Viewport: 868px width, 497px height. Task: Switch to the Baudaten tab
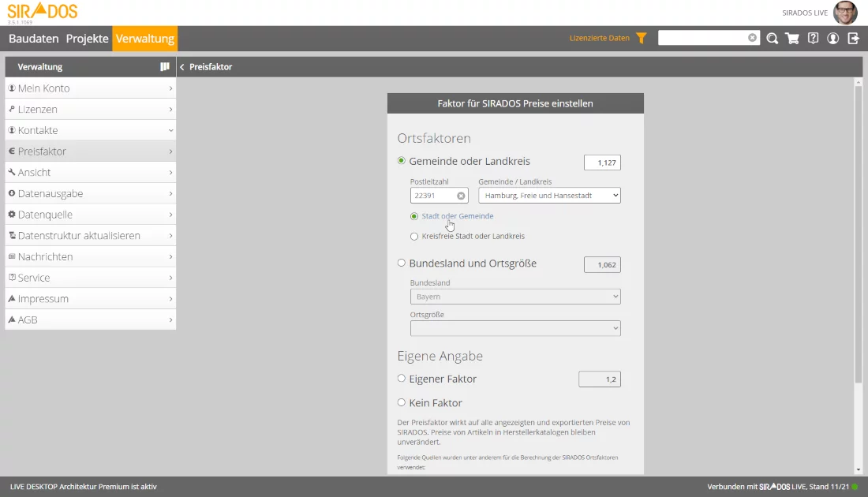(34, 38)
